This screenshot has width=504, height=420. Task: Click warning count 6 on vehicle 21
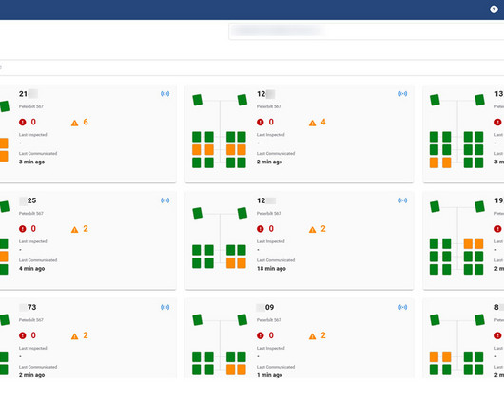[x=86, y=122]
